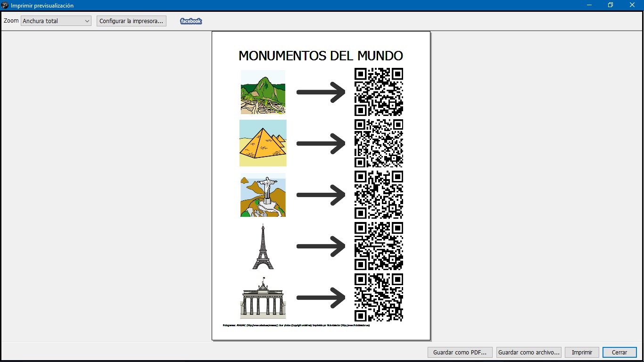
Task: Click the ARASAAC credits footer text
Action: pos(296,325)
